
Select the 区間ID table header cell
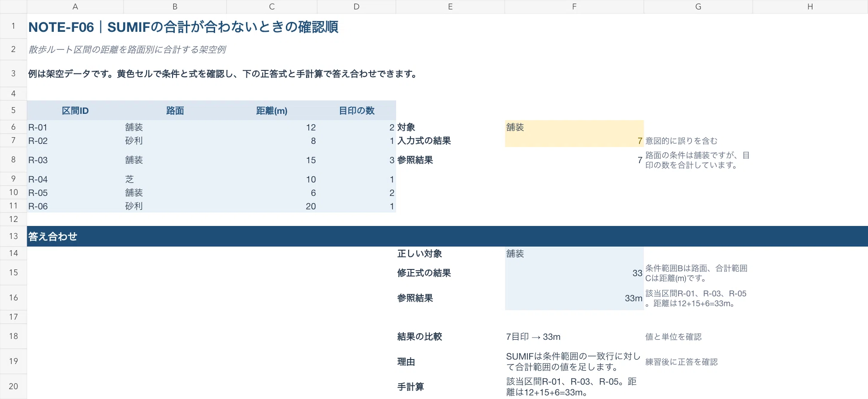click(75, 110)
